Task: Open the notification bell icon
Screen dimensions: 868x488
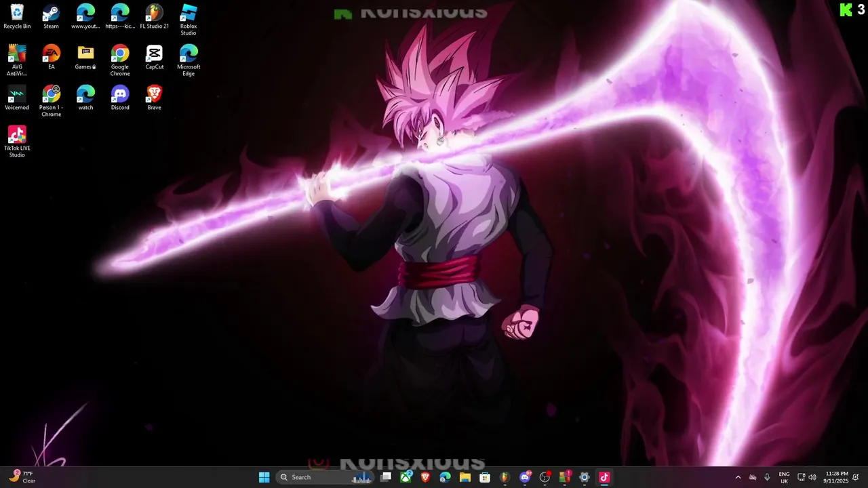Action: (x=856, y=477)
